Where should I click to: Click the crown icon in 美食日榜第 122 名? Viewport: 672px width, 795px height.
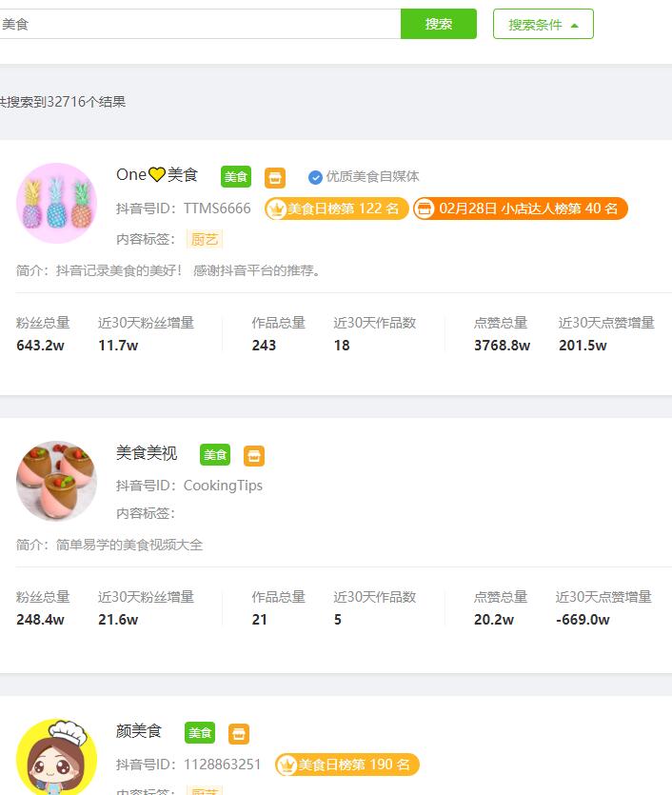point(277,209)
